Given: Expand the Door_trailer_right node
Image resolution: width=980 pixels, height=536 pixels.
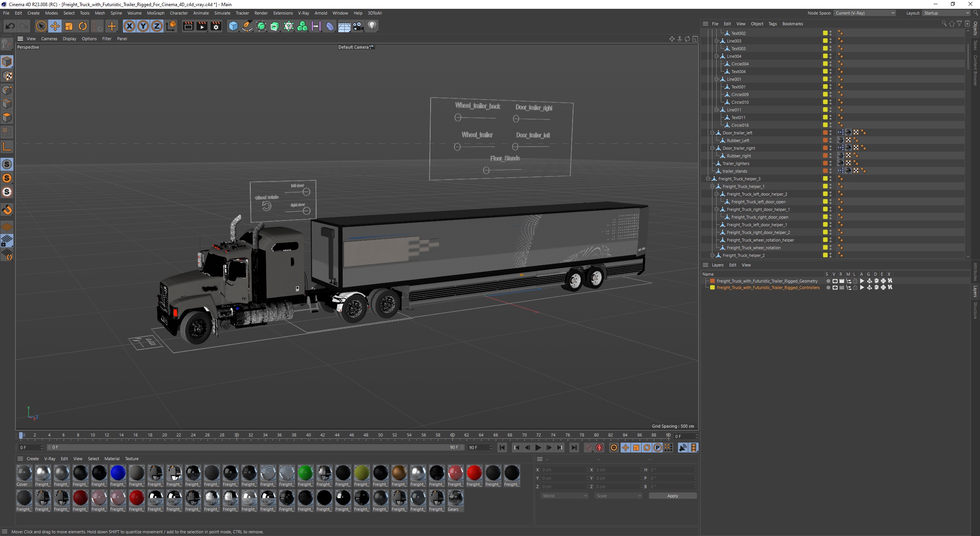Looking at the screenshot, I should pos(711,148).
